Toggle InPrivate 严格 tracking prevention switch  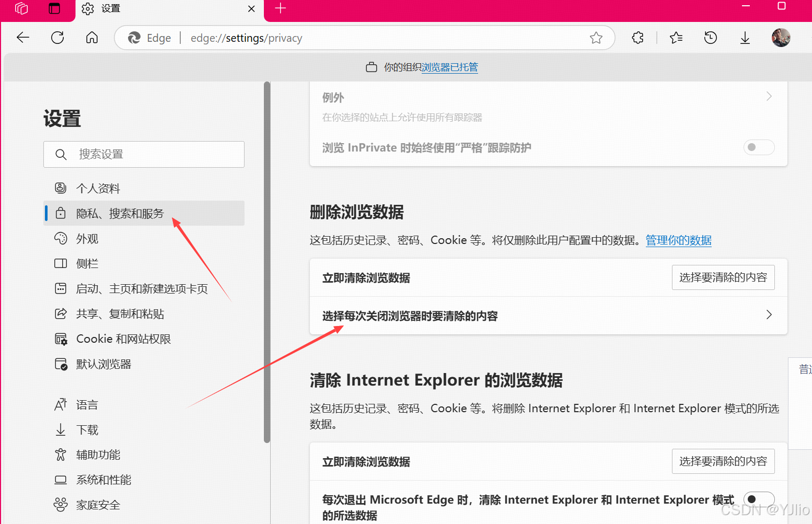[759, 147]
